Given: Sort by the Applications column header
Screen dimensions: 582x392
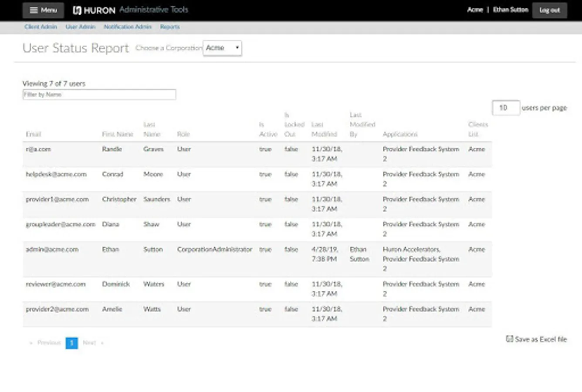Looking at the screenshot, I should click(400, 134).
